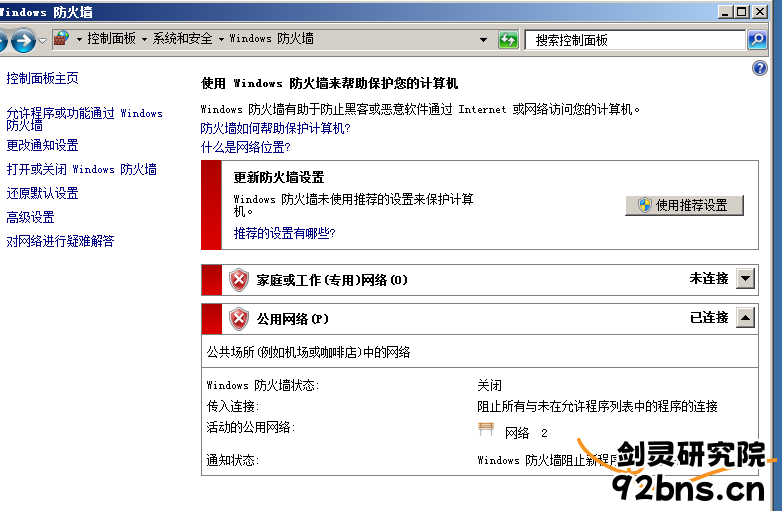Maximize the Windows 防火墙 window
782x511 pixels.
tap(742, 11)
